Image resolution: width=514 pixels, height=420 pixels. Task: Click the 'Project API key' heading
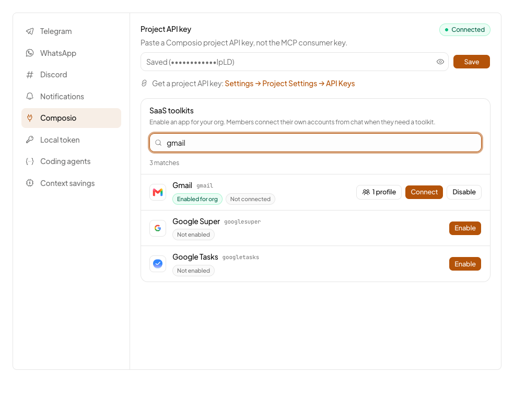coord(166,29)
